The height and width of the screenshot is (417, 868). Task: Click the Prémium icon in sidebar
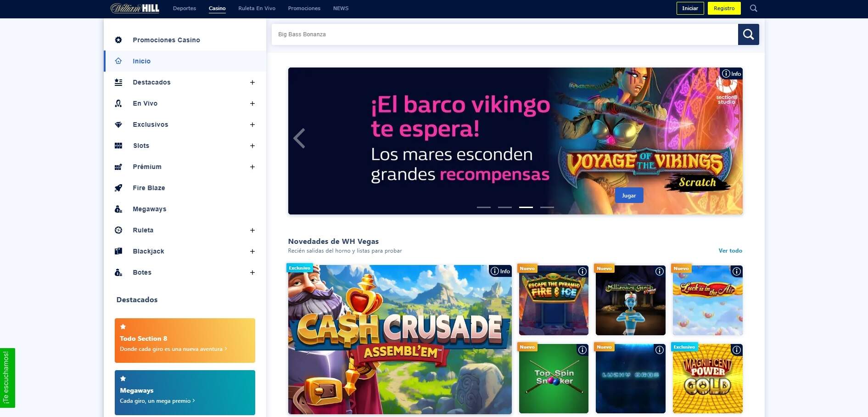click(x=118, y=167)
